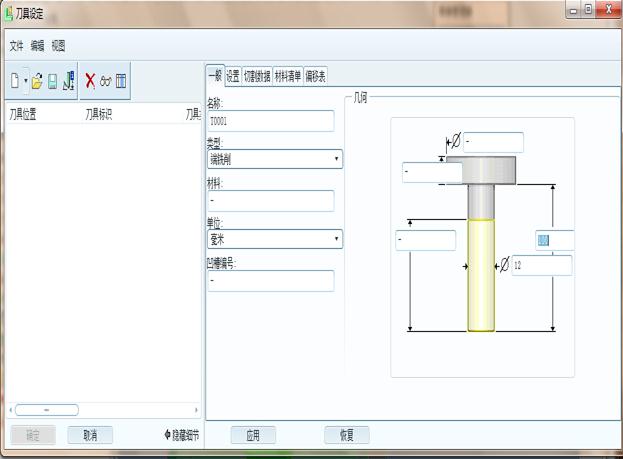Click the tool sort icon with arrow
The image size is (623, 459).
[x=68, y=81]
